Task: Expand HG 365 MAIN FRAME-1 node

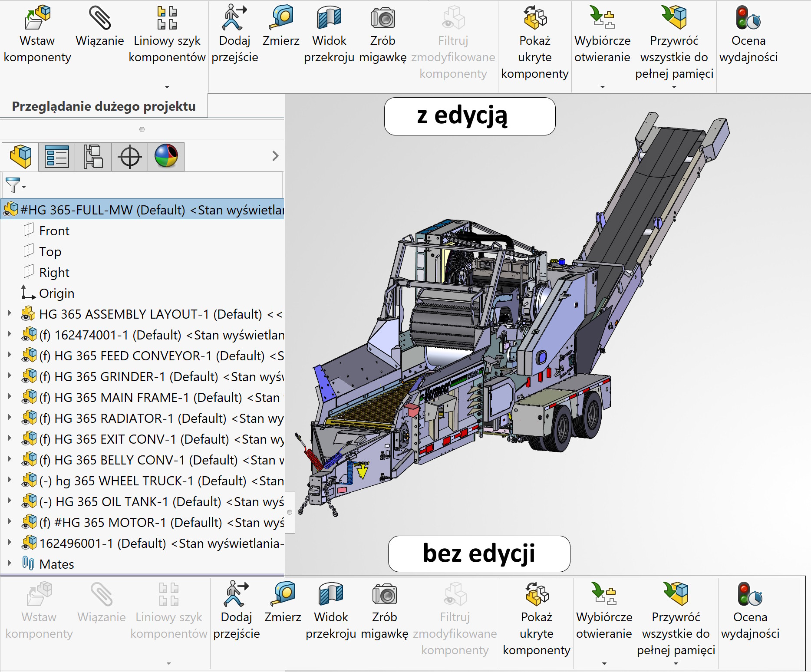Action: [10, 397]
